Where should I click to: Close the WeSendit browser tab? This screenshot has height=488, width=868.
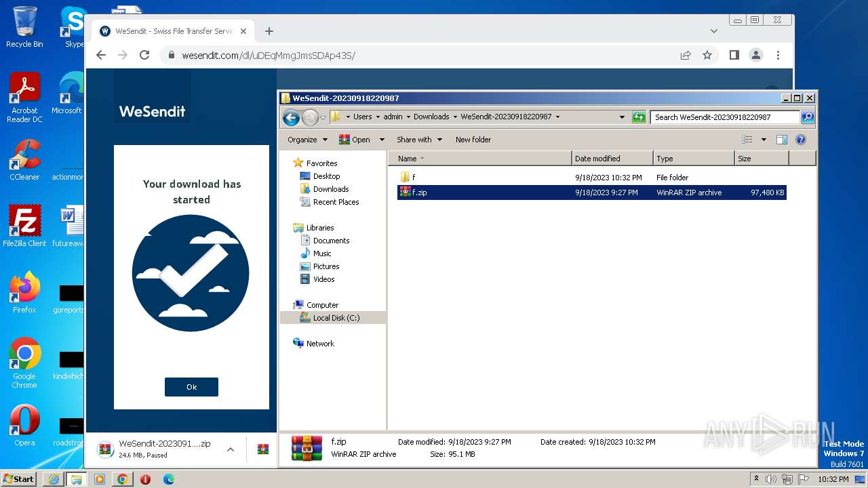coord(243,31)
